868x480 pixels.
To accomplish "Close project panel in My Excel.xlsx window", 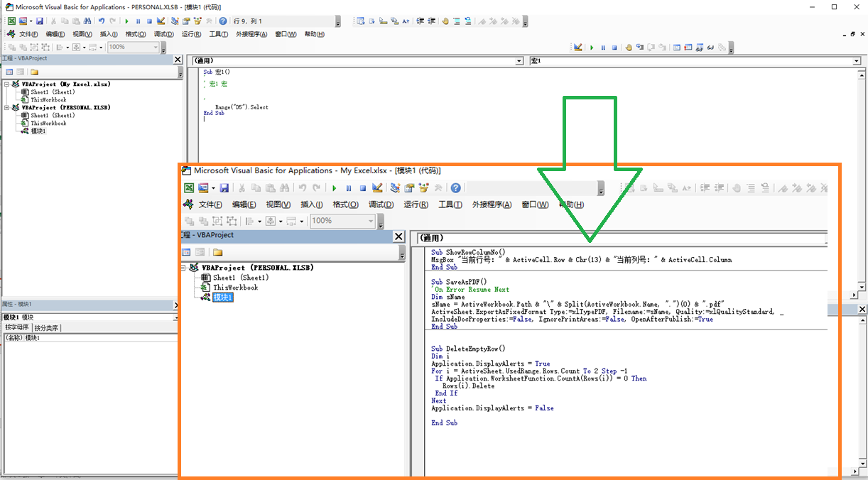I will pos(398,236).
